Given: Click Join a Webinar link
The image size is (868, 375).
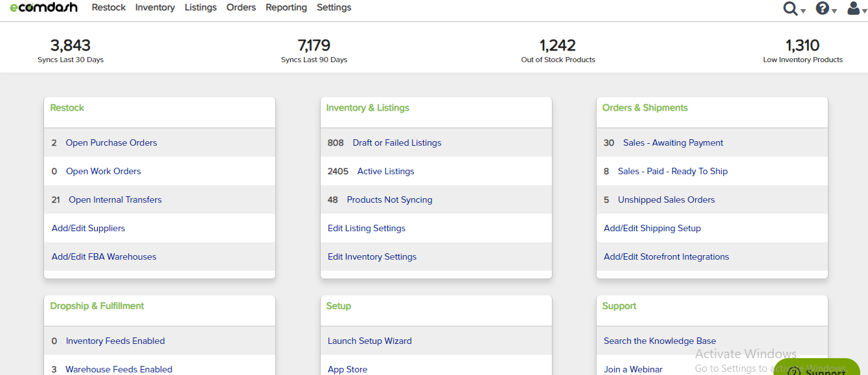Looking at the screenshot, I should pos(633,369).
